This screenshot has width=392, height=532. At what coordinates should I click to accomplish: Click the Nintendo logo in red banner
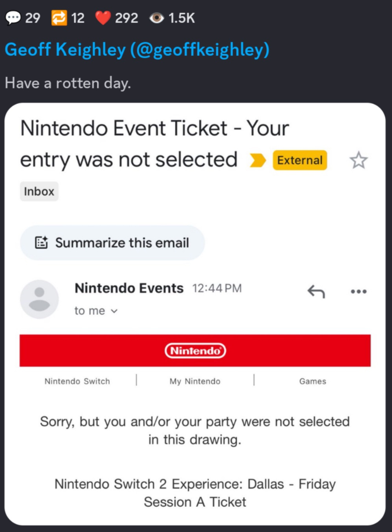[x=195, y=351]
